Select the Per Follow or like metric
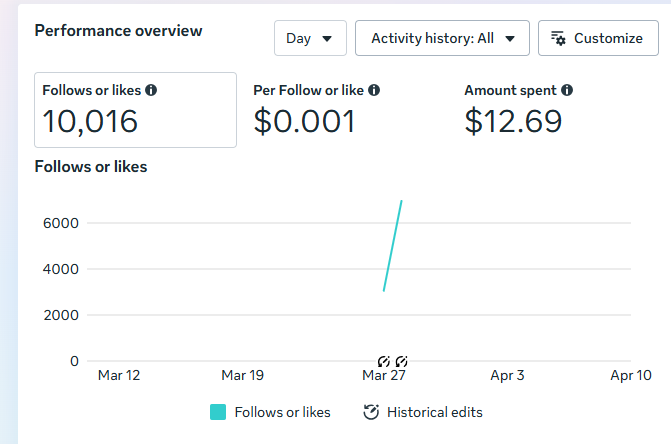 [320, 110]
